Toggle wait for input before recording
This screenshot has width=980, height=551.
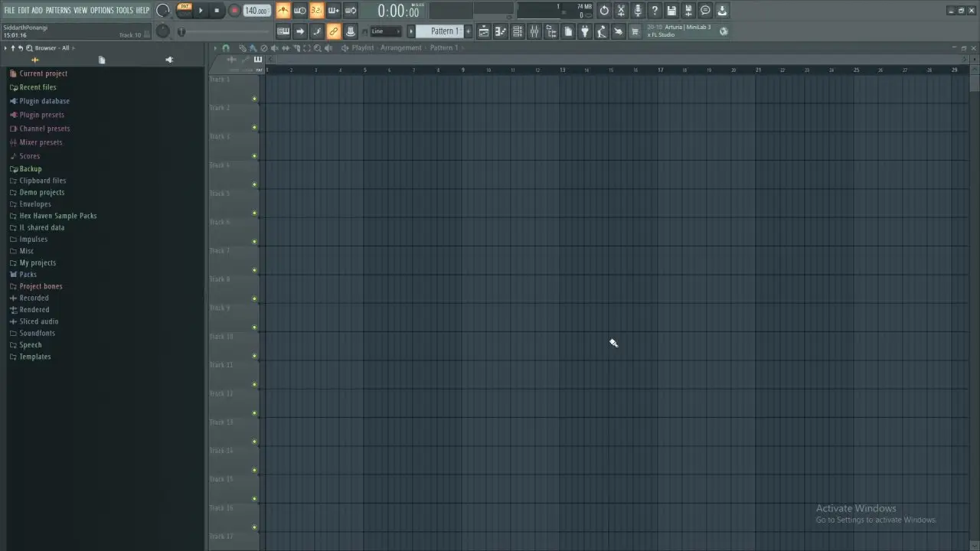pos(300,11)
